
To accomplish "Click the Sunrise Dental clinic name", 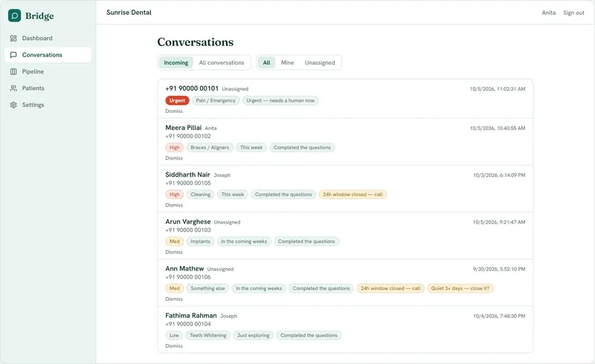I will tap(129, 13).
